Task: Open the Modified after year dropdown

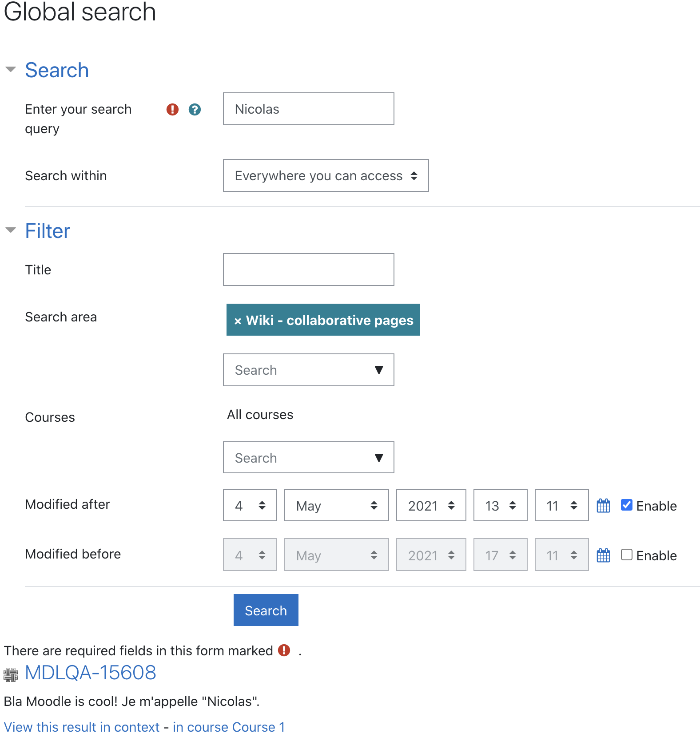Action: (x=431, y=505)
